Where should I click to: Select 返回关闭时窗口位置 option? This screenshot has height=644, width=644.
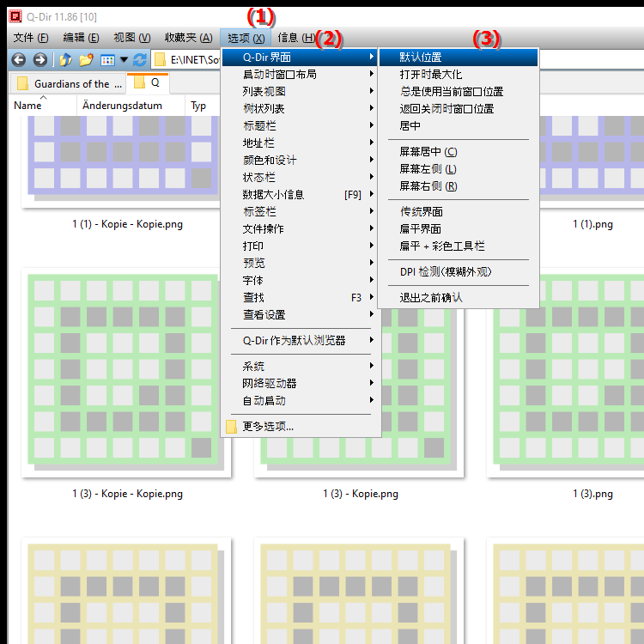459,109
